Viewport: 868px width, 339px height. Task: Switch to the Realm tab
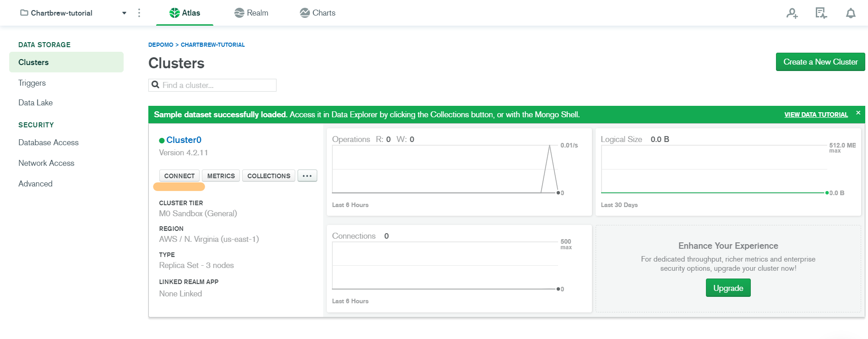tap(251, 13)
